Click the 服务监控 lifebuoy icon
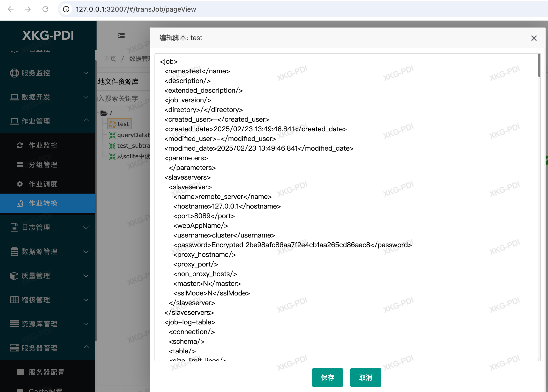The image size is (548, 392). 14,73
